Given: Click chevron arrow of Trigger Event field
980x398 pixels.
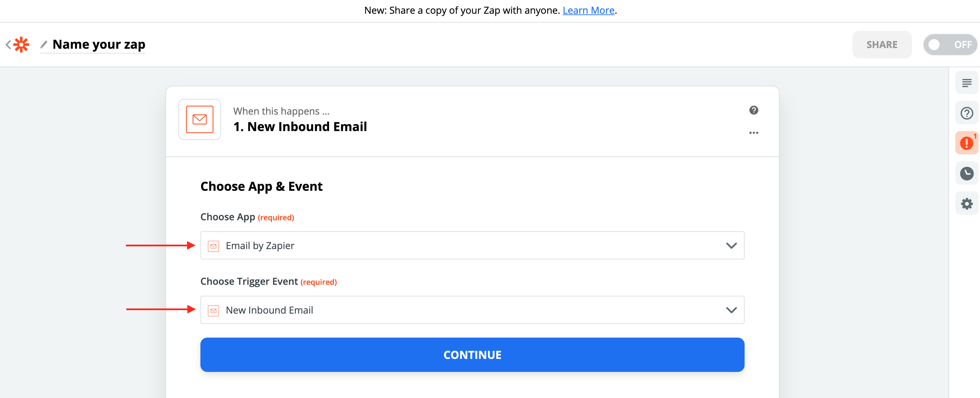Looking at the screenshot, I should [731, 310].
